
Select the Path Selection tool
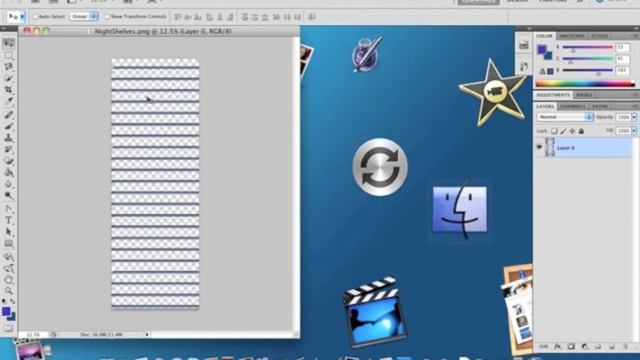[9, 232]
